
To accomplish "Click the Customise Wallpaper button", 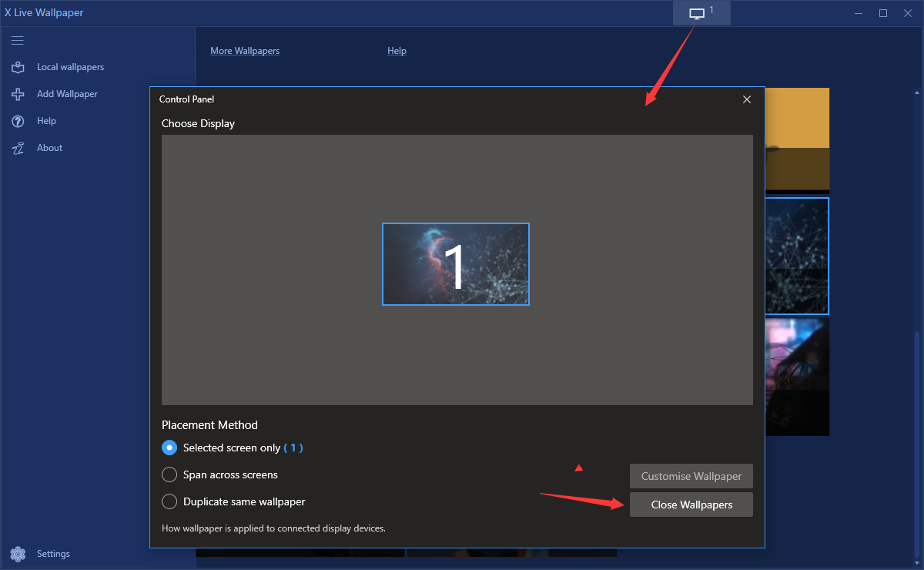I will tap(691, 476).
